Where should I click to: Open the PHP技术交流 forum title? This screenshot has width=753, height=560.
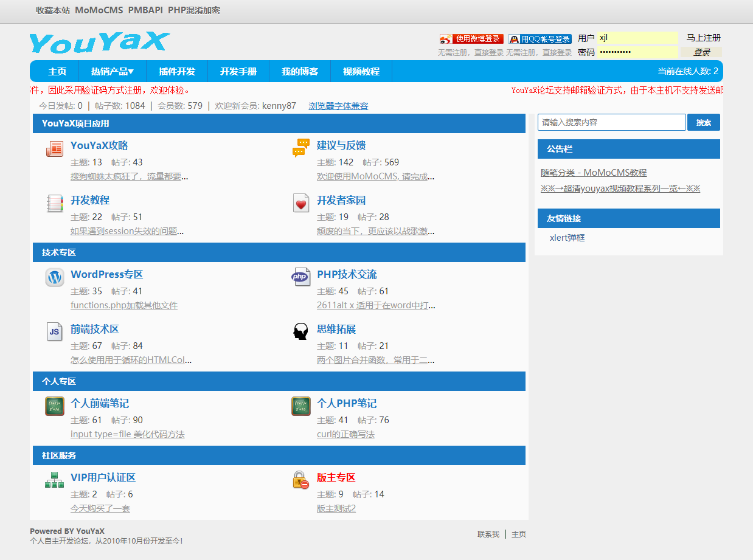point(347,274)
